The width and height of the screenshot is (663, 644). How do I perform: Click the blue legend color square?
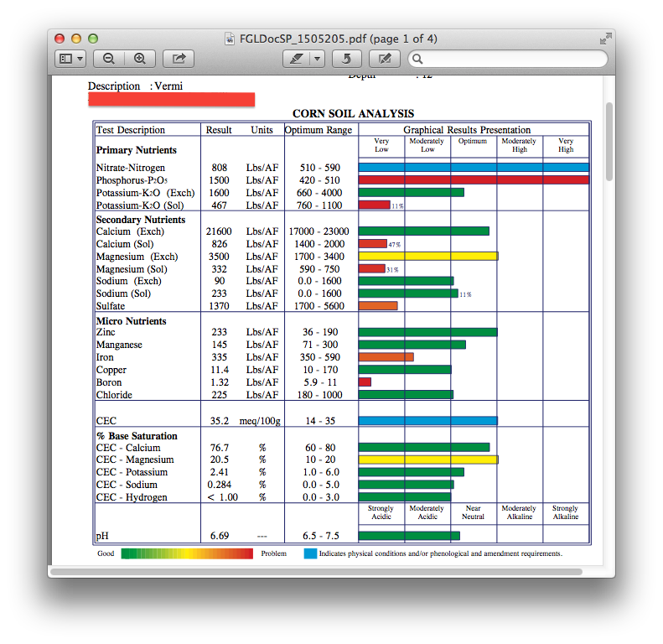click(309, 553)
